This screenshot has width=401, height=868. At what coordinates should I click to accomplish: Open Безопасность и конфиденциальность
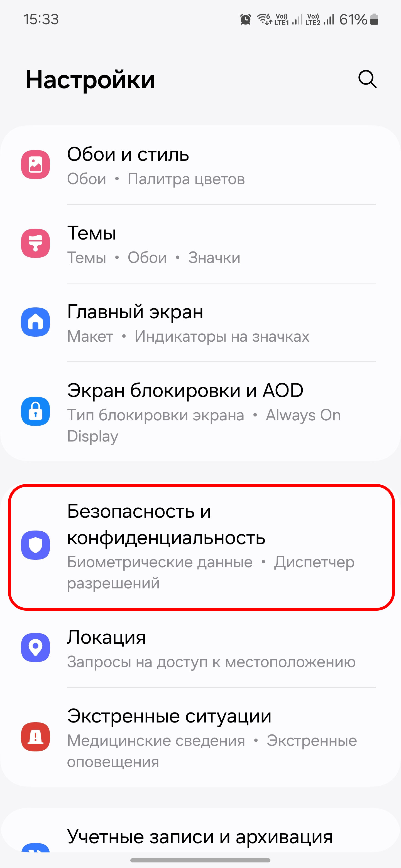pos(201,547)
